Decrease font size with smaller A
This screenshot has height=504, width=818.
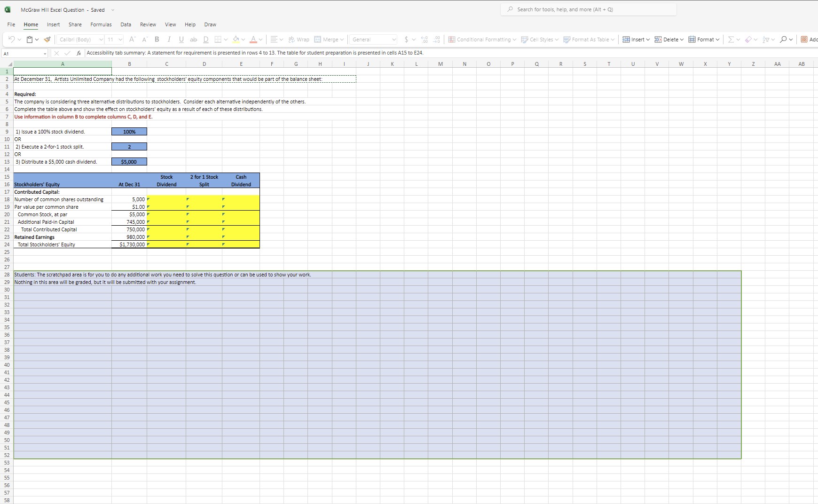pyautogui.click(x=145, y=39)
